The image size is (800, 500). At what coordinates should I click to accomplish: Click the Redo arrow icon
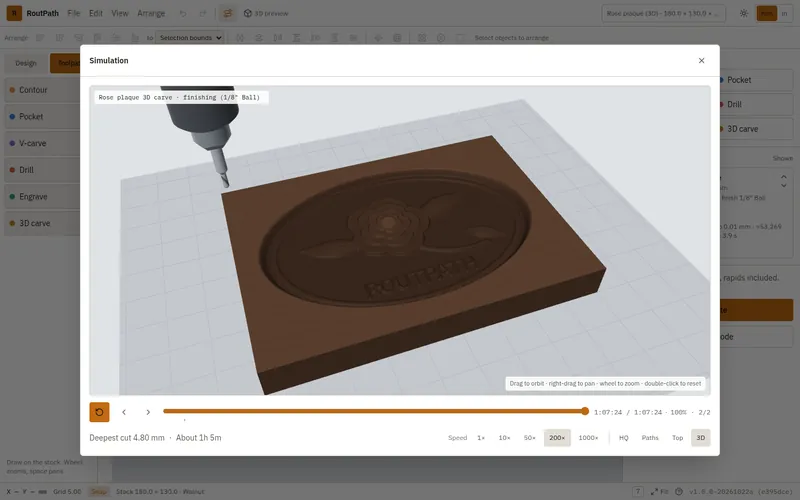[203, 14]
